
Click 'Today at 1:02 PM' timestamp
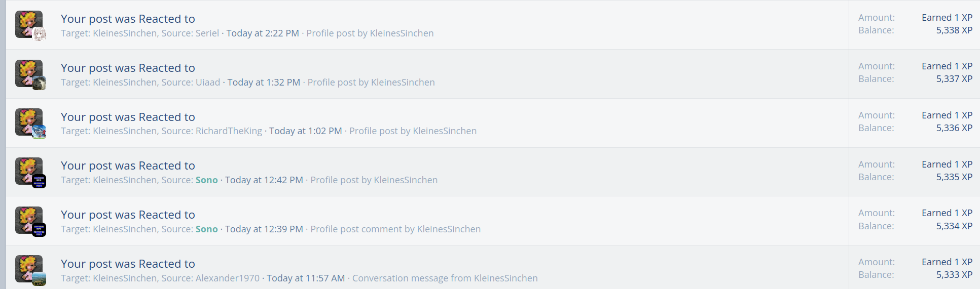tap(306, 131)
